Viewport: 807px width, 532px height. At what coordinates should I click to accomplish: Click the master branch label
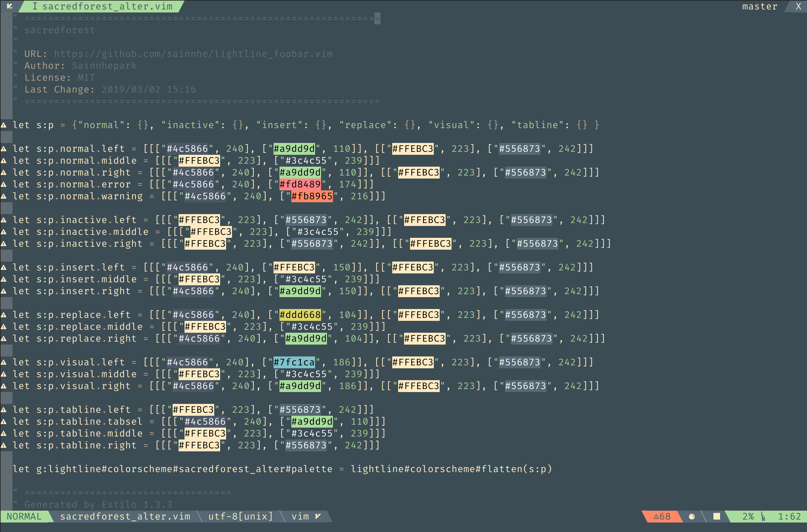pyautogui.click(x=760, y=6)
